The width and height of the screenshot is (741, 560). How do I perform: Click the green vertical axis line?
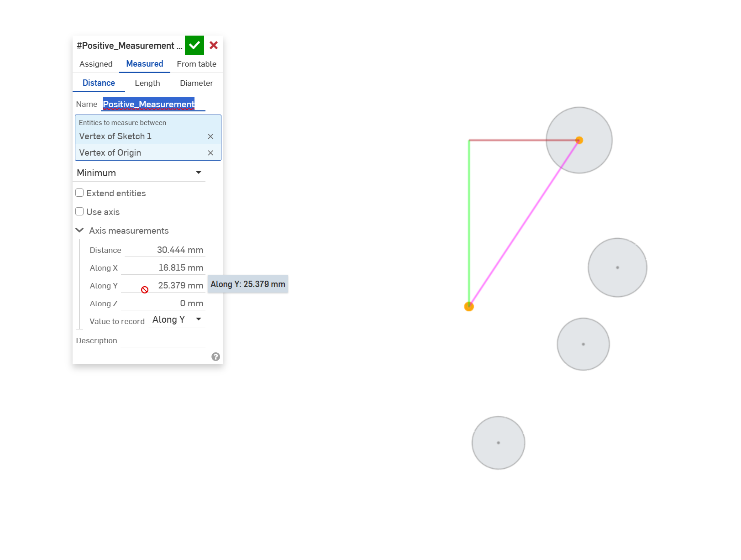pyautogui.click(x=469, y=221)
